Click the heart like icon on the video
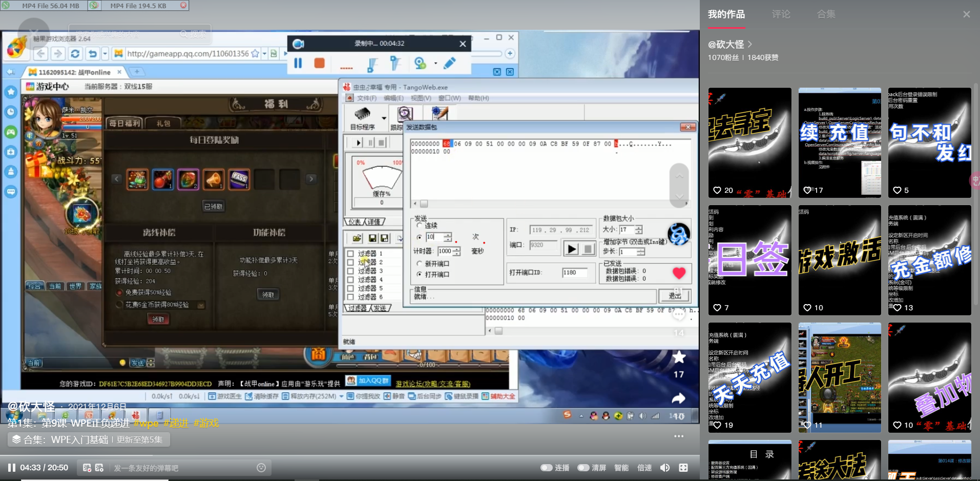Viewport: 980px width, 481px height. 679,273
